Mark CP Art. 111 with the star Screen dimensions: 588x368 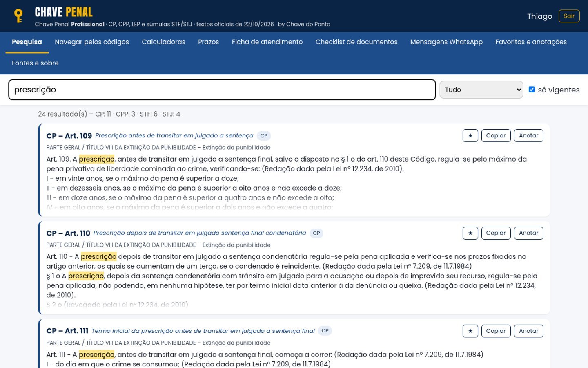pos(470,331)
